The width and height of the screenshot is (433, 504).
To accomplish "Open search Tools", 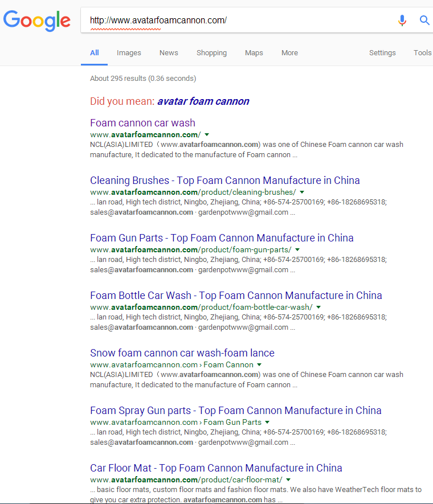I will 422,53.
